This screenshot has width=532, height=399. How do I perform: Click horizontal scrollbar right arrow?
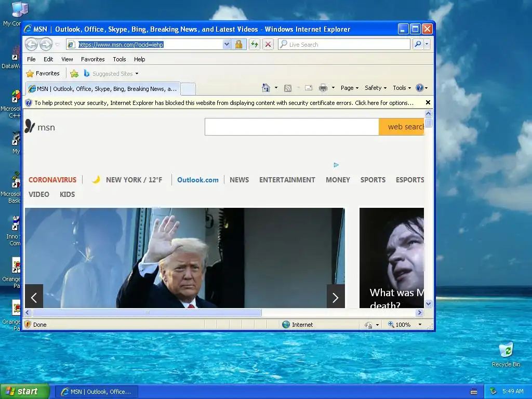[420, 312]
